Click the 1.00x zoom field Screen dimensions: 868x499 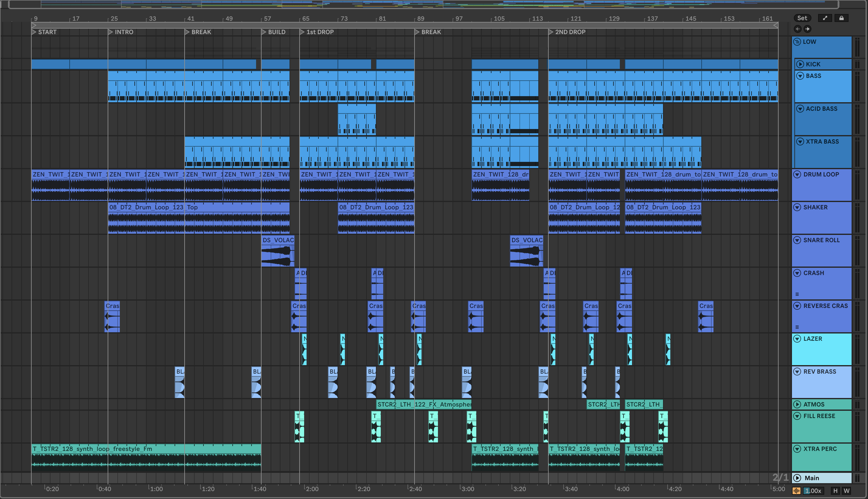[813, 491]
